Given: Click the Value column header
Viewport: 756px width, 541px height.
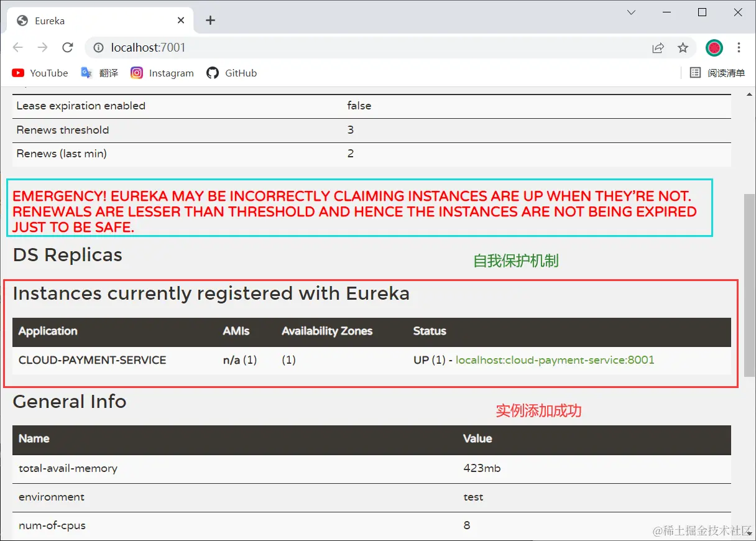Looking at the screenshot, I should (477, 438).
